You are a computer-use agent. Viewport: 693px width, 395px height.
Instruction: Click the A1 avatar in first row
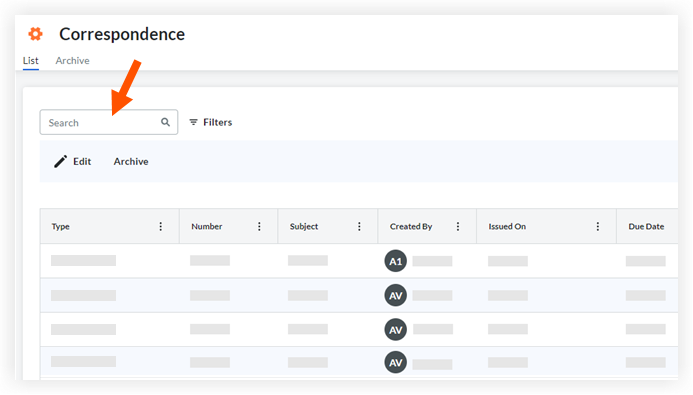click(x=396, y=261)
